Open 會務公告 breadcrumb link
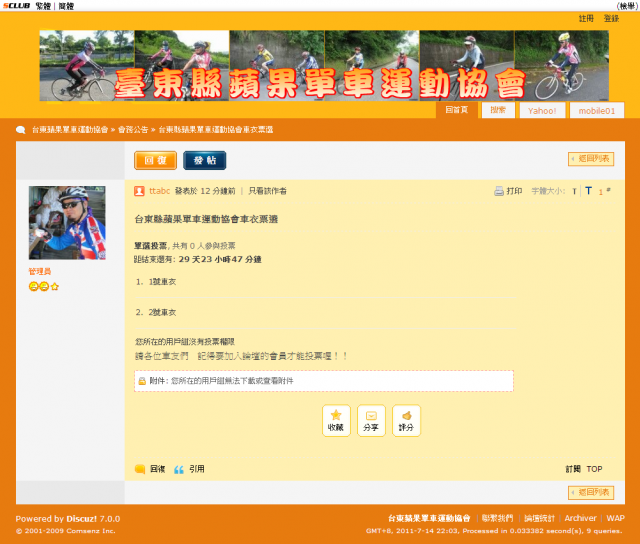640x544 pixels. [133, 130]
